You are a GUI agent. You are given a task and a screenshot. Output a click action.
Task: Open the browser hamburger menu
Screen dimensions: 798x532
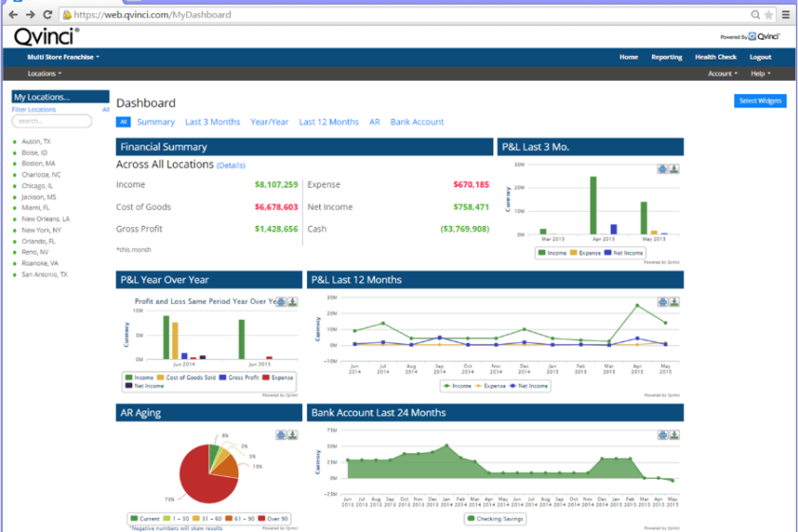tap(786, 15)
